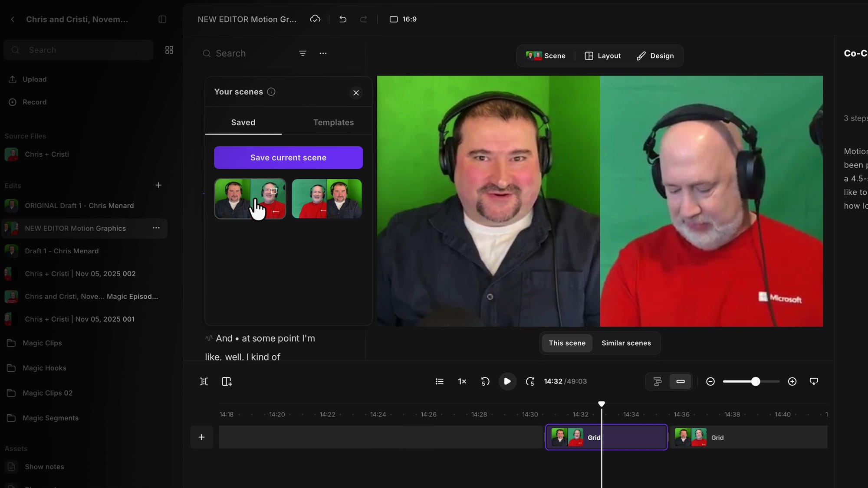Switch to the Templates tab
The width and height of the screenshot is (868, 488).
pyautogui.click(x=333, y=123)
